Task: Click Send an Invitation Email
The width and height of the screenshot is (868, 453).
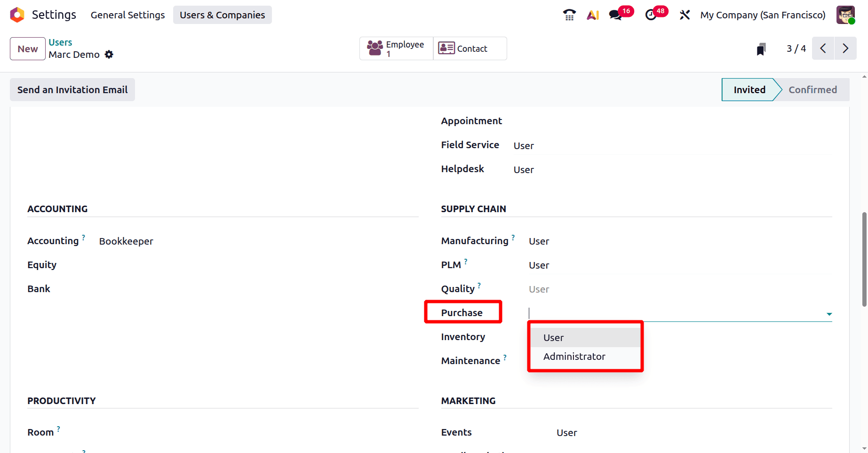Action: click(x=72, y=89)
